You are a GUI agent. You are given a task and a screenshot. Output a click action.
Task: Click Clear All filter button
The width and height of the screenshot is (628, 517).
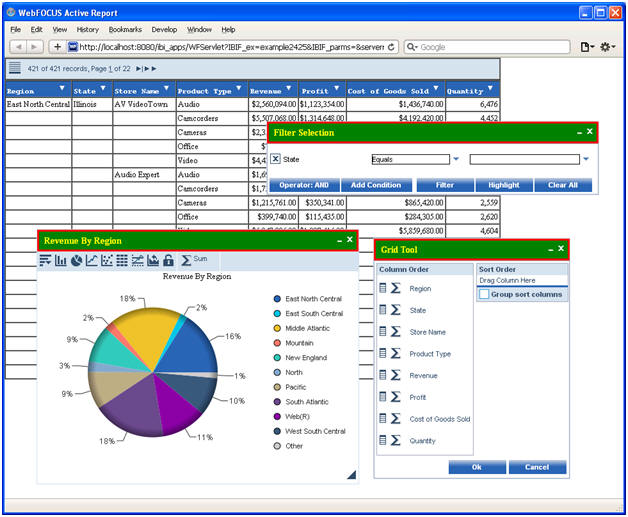point(563,185)
